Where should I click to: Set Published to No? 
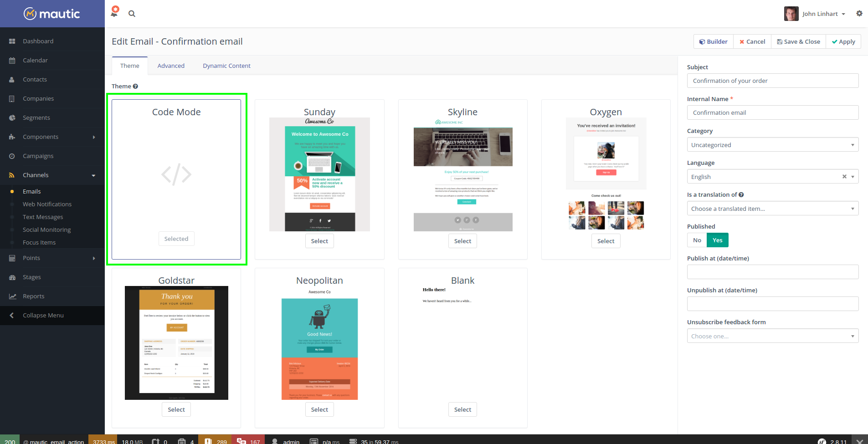coord(697,240)
